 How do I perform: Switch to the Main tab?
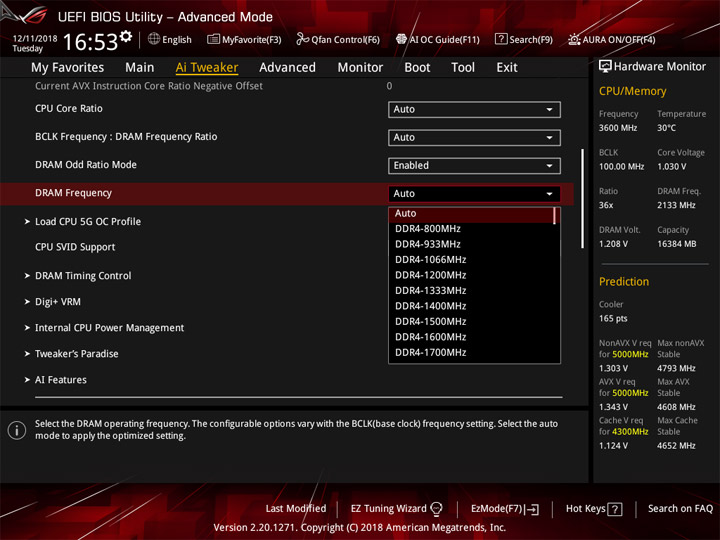(x=140, y=68)
